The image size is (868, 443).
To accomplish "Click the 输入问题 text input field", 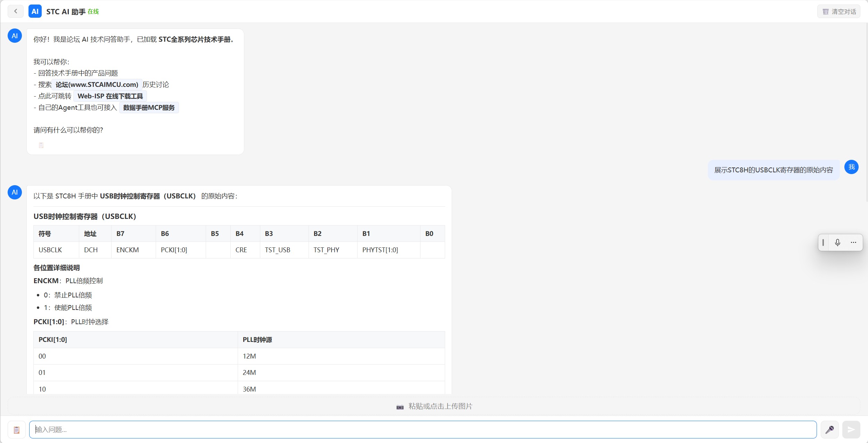I will [423, 430].
